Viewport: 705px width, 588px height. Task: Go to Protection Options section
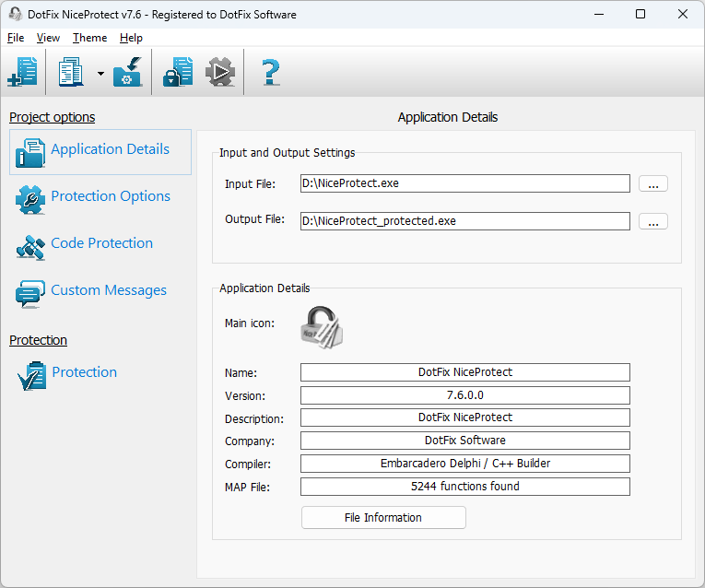pos(111,196)
